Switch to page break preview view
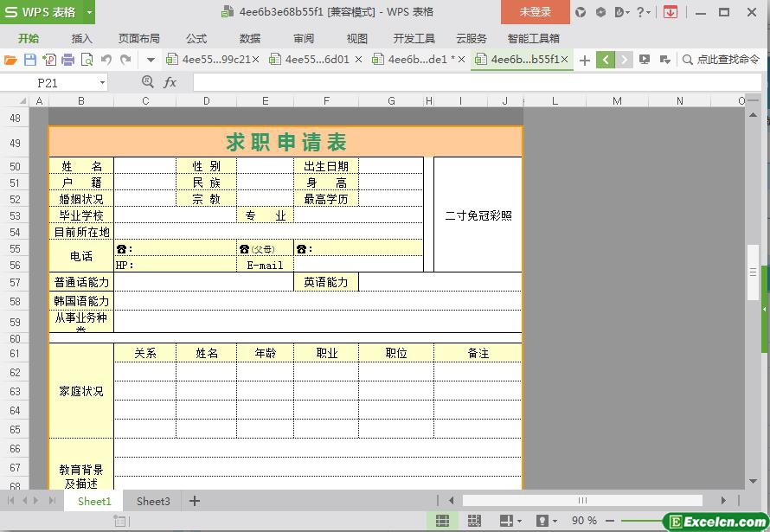 [474, 521]
